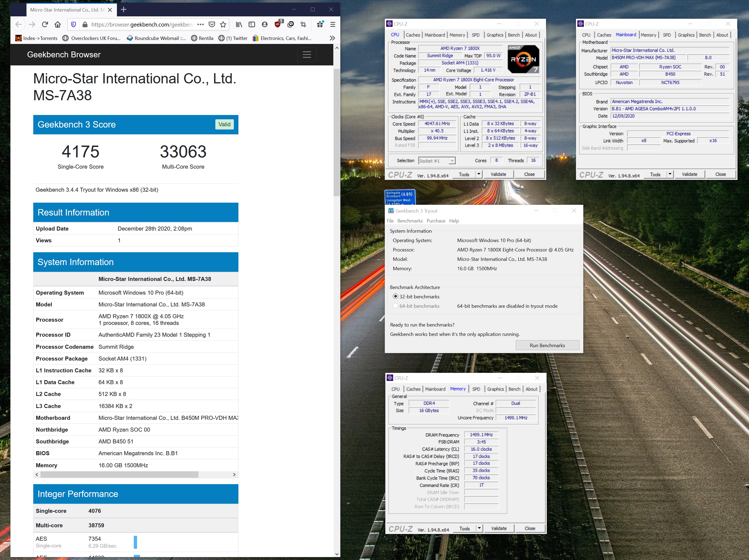Save page to Pocket

tap(212, 24)
